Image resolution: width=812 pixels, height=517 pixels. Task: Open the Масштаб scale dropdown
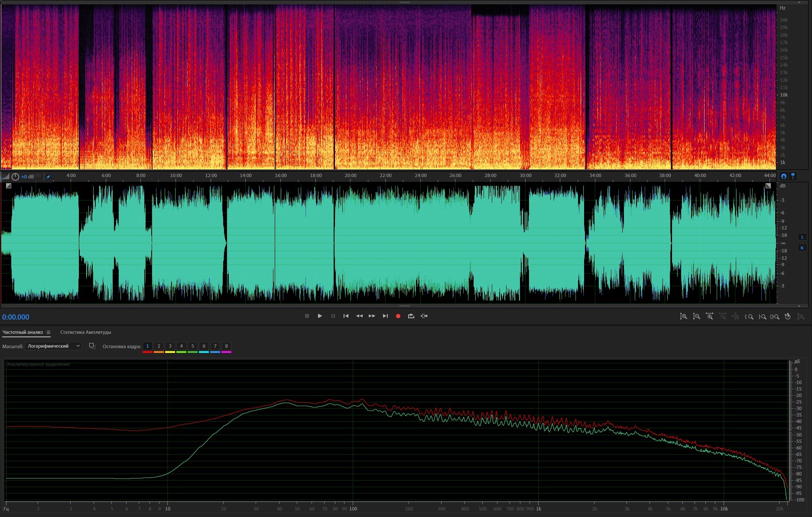pyautogui.click(x=53, y=346)
